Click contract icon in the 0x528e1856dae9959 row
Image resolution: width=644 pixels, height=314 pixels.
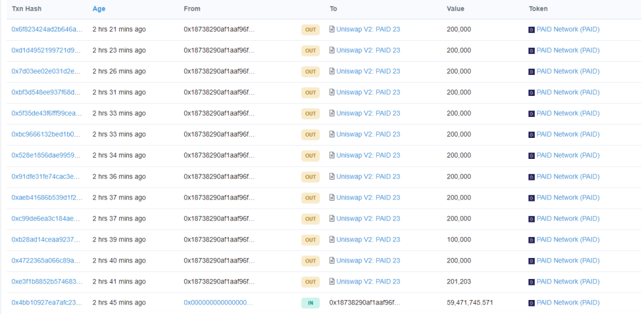tap(332, 155)
